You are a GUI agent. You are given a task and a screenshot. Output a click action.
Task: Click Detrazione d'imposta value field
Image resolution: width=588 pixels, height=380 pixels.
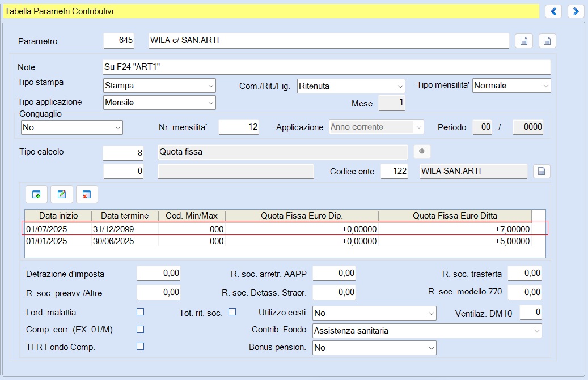click(159, 274)
